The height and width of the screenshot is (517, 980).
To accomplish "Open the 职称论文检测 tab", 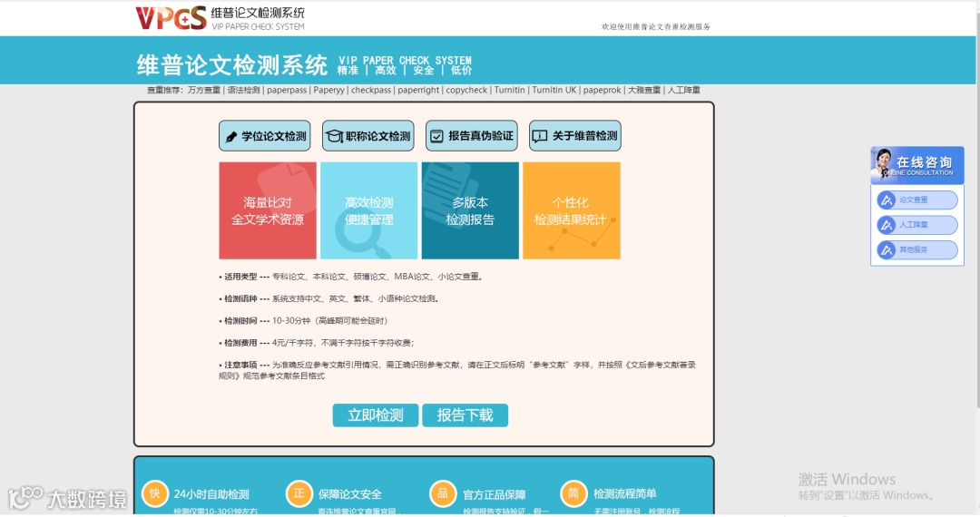I will pos(368,135).
